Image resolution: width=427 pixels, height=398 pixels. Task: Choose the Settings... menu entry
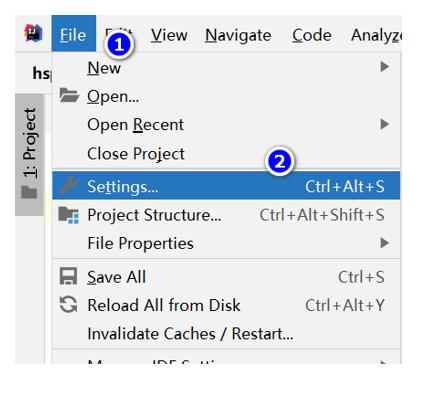[226, 186]
